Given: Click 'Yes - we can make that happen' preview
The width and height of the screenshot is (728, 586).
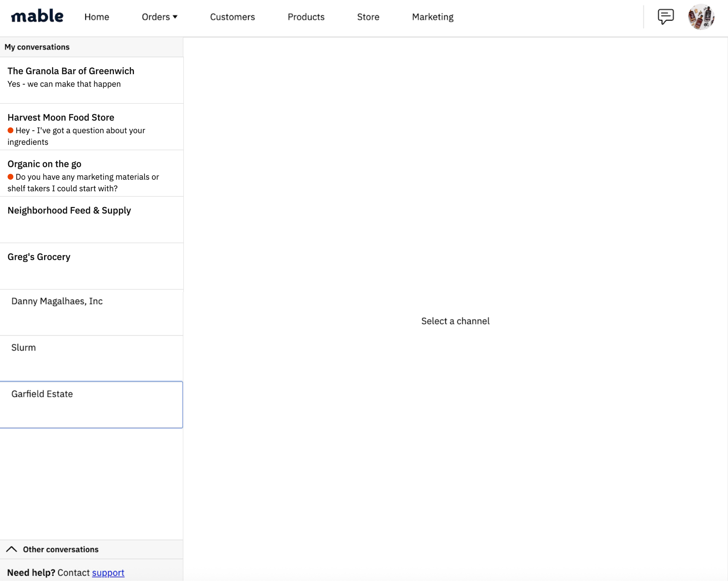Looking at the screenshot, I should point(64,84).
